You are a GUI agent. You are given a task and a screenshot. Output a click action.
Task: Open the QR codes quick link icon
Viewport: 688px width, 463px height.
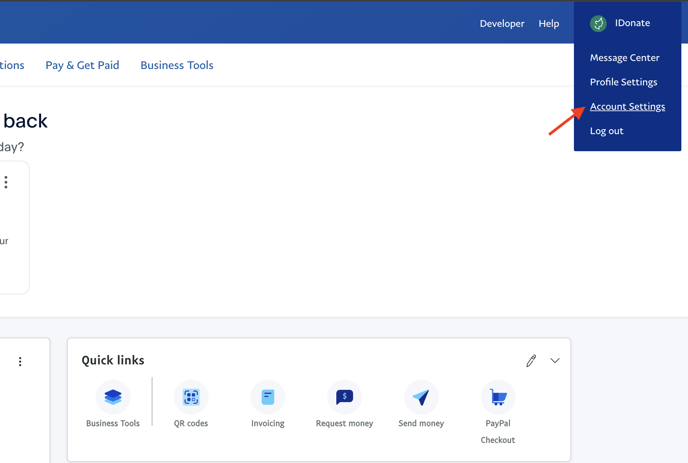191,397
